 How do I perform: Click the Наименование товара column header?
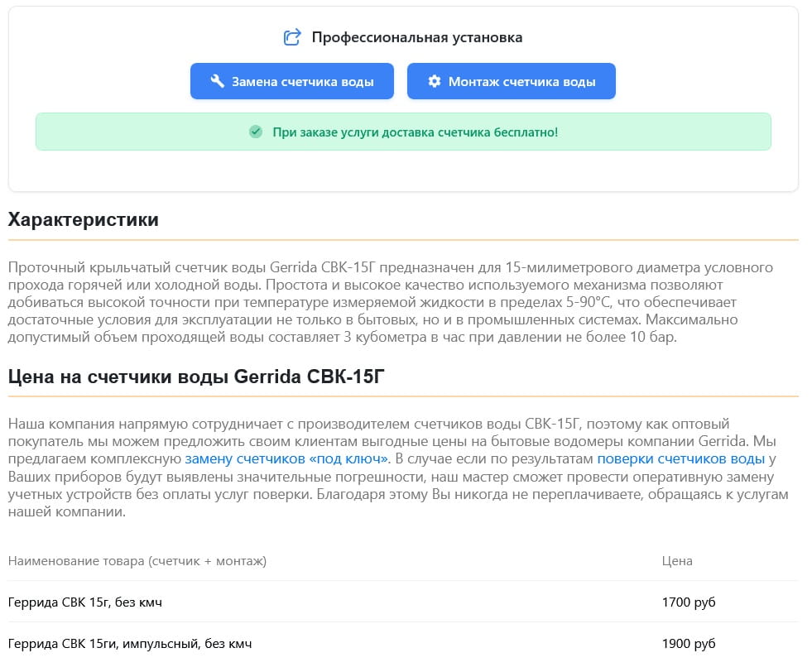(x=137, y=561)
